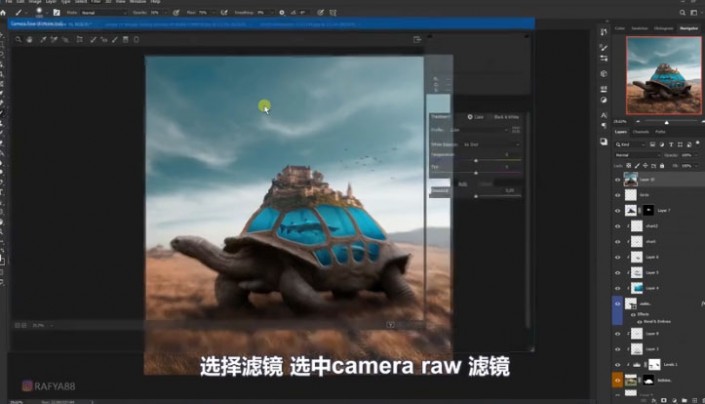Select the Zoom tool in Camera Raw toolbar
This screenshot has width=705, height=404.
[18, 39]
